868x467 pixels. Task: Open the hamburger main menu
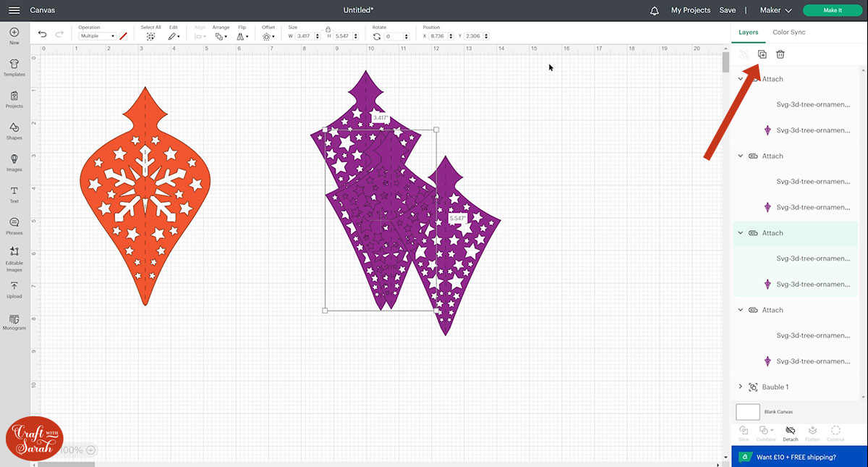pos(14,10)
